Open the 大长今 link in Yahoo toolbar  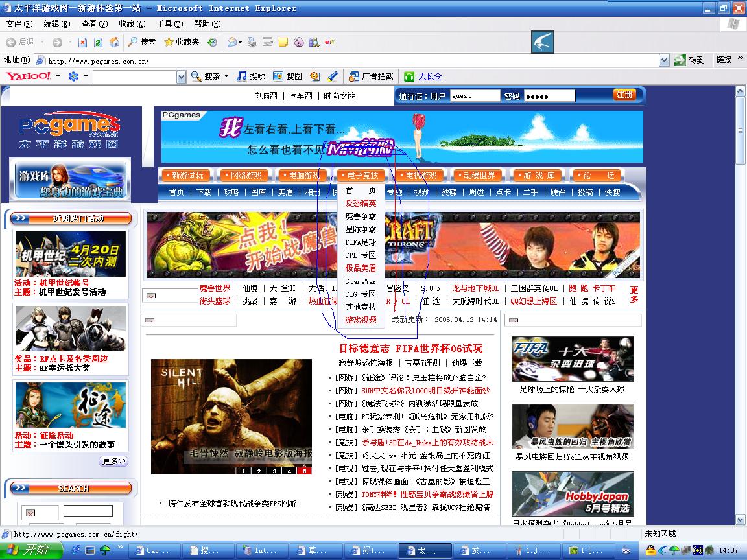tap(430, 76)
